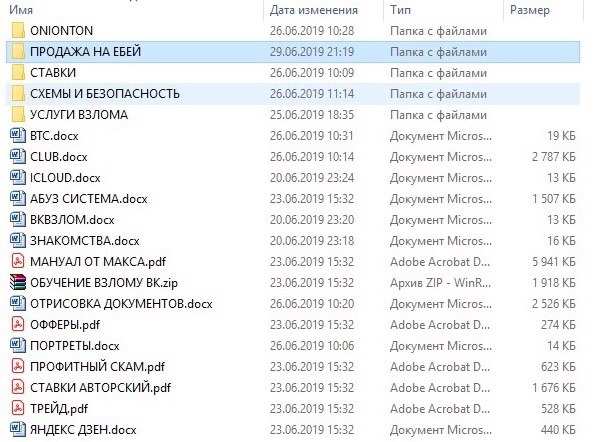Screen dimensions: 602x442
Task: Select the file name ОФФЕРЫ.pdf
Action: (65, 325)
